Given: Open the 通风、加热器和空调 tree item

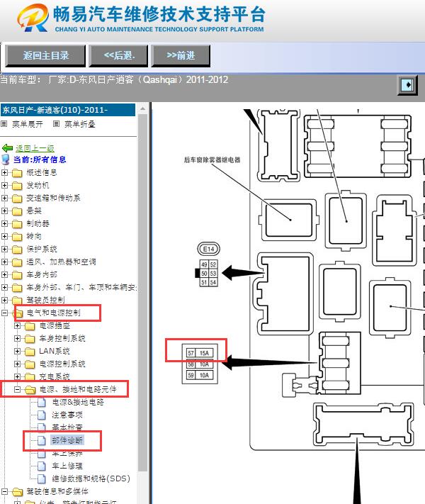Looking at the screenshot, I should pos(61,262).
